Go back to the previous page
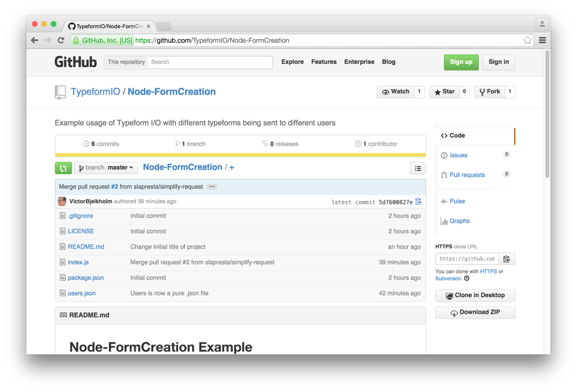Image resolution: width=577 pixels, height=392 pixels. (35, 41)
